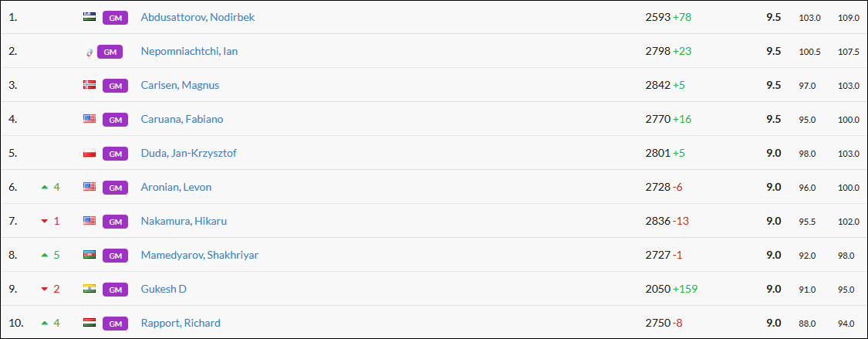Open Abdusattorov, Nodirbek player profile

point(198,17)
